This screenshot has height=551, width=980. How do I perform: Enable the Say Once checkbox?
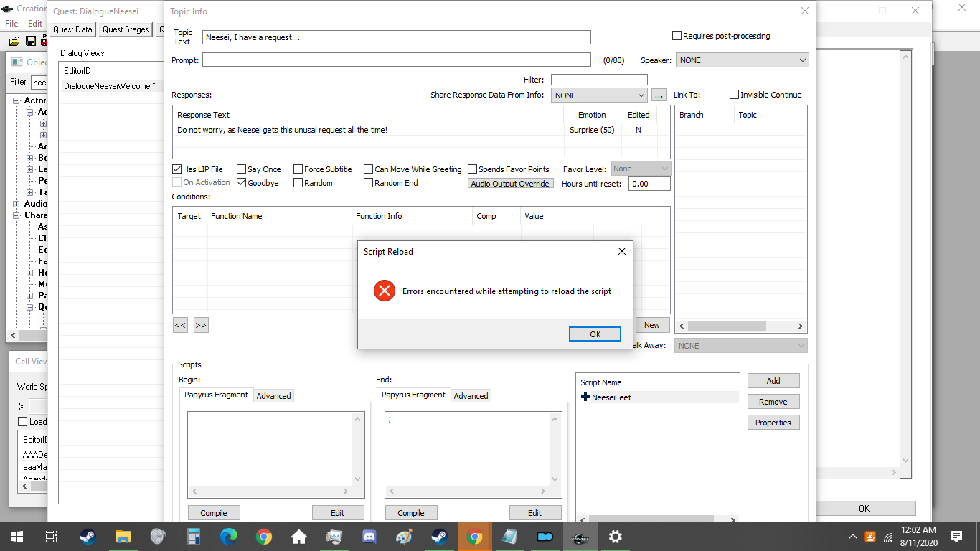[242, 169]
